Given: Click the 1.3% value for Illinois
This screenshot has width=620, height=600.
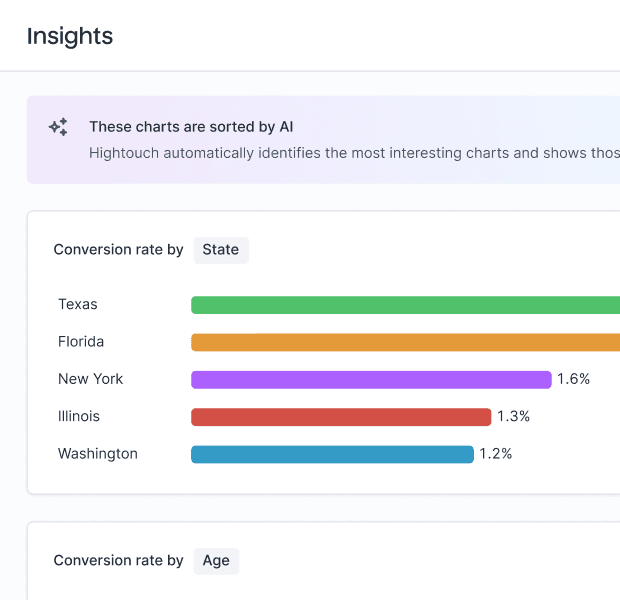Looking at the screenshot, I should (x=513, y=416).
